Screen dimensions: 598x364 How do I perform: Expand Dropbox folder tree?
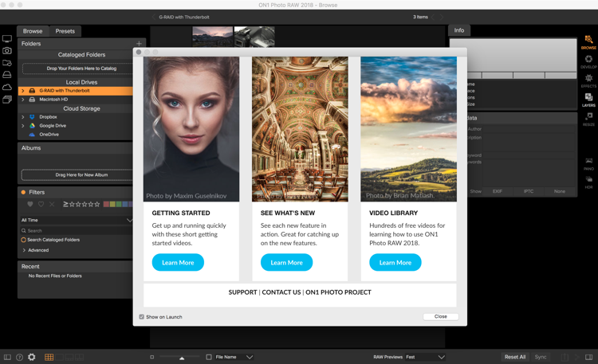pos(23,117)
